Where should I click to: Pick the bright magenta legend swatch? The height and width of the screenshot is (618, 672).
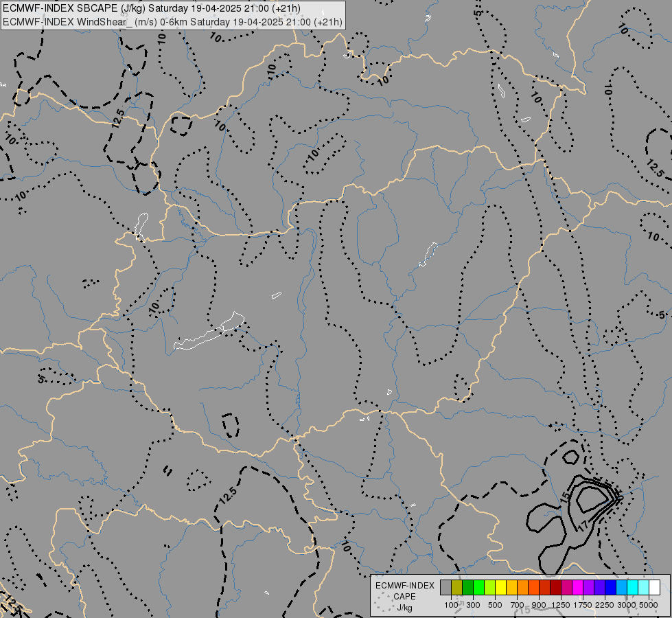578,588
